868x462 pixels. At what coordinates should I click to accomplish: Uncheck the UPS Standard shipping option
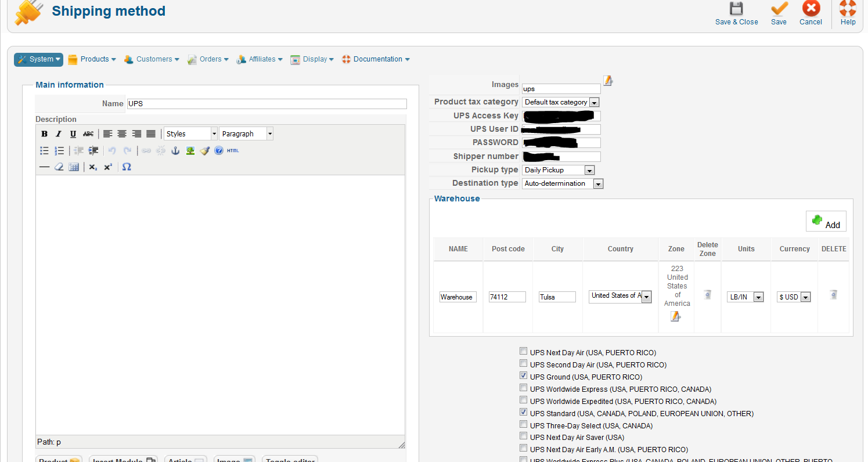[x=524, y=412]
